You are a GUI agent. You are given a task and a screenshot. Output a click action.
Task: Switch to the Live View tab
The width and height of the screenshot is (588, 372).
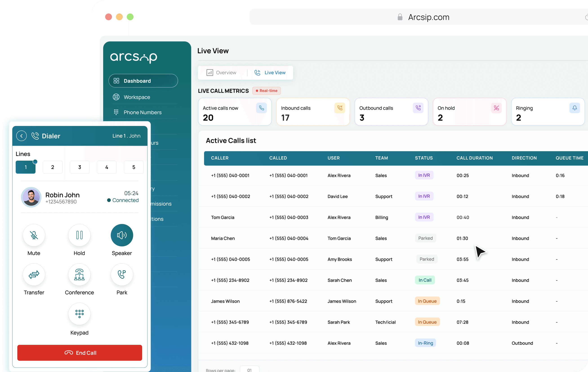[x=270, y=73]
